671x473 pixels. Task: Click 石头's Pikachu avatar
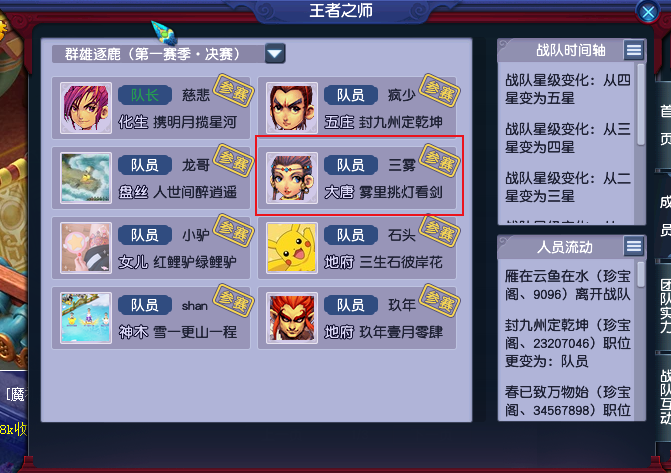(x=292, y=248)
